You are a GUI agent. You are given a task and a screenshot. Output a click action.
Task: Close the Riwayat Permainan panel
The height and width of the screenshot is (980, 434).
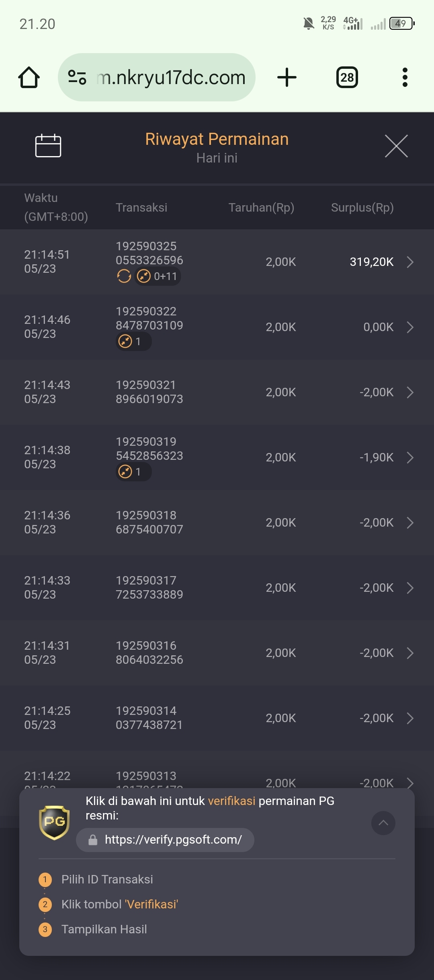[x=396, y=146]
